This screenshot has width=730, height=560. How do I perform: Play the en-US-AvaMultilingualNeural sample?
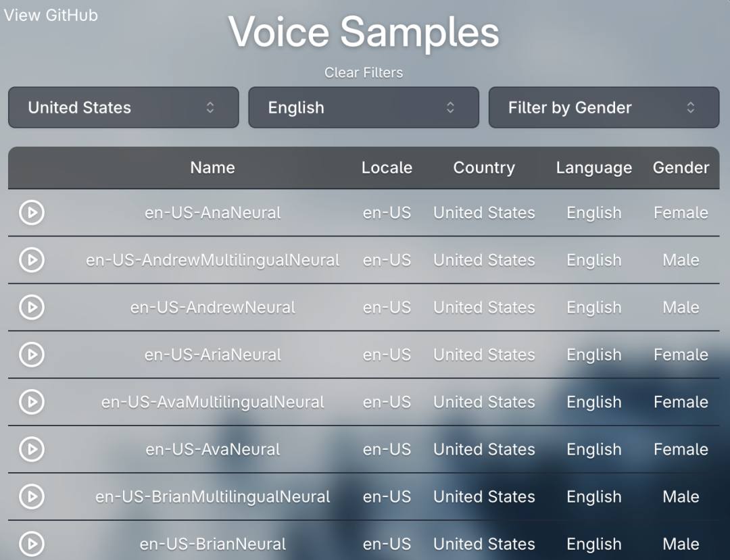click(x=31, y=402)
